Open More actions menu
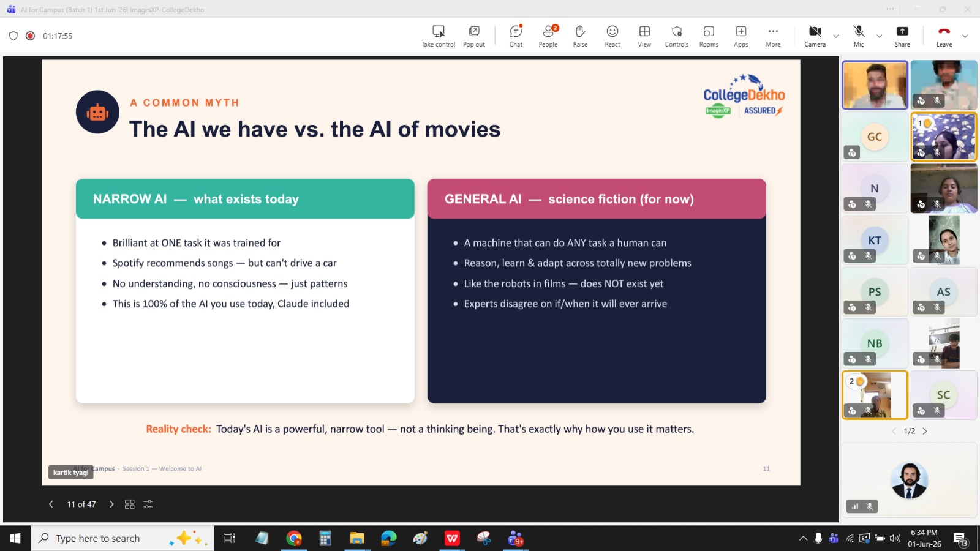Viewport: 980px width, 551px height. [x=773, y=36]
